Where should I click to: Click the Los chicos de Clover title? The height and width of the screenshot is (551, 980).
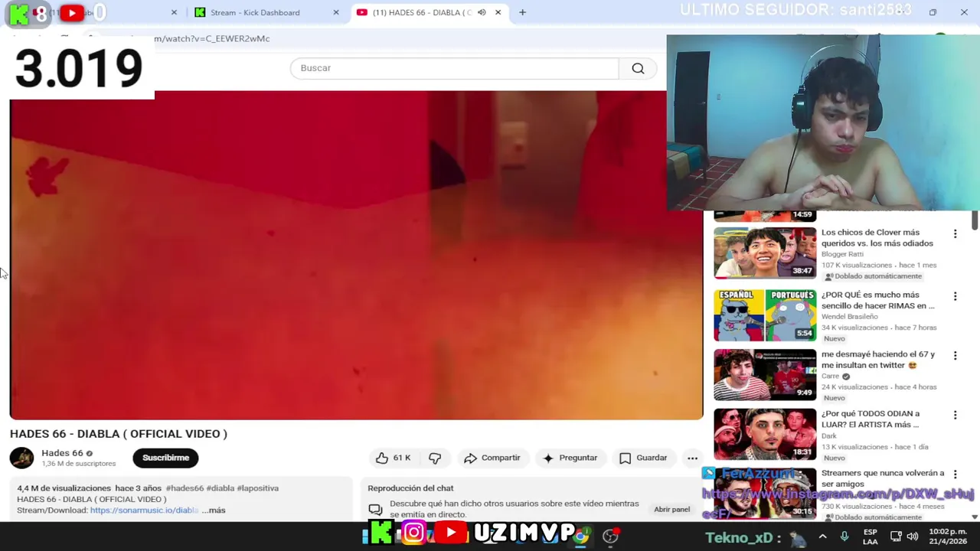click(877, 238)
